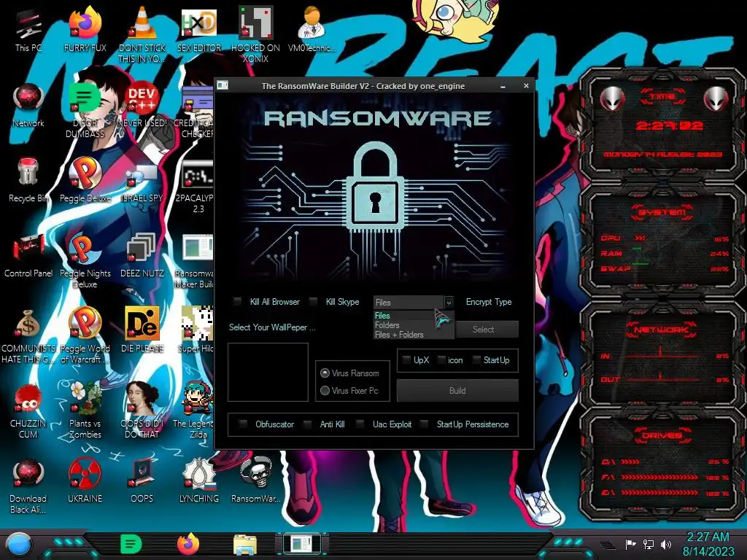Enable the UpX checkbox
This screenshot has height=560, width=747.
(406, 360)
